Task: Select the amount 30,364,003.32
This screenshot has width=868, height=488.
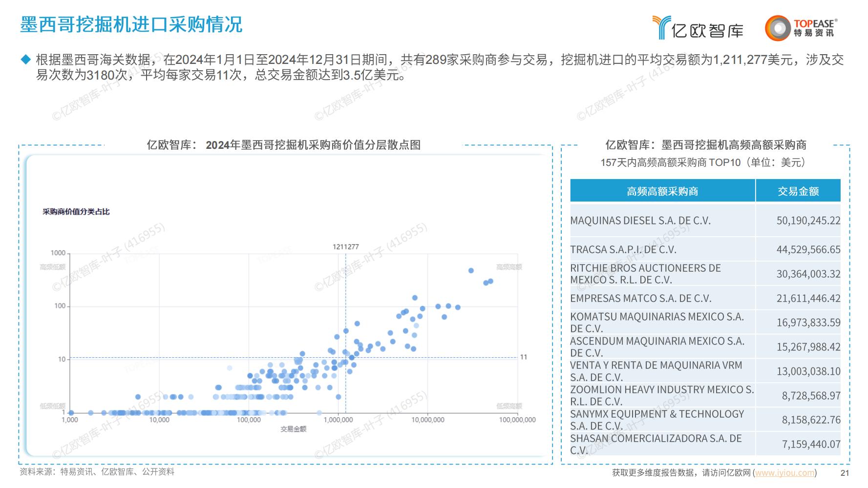Action: [x=808, y=274]
